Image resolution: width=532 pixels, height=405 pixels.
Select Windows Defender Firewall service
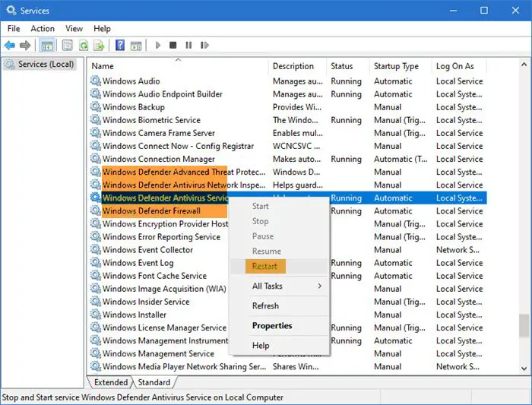288,210
